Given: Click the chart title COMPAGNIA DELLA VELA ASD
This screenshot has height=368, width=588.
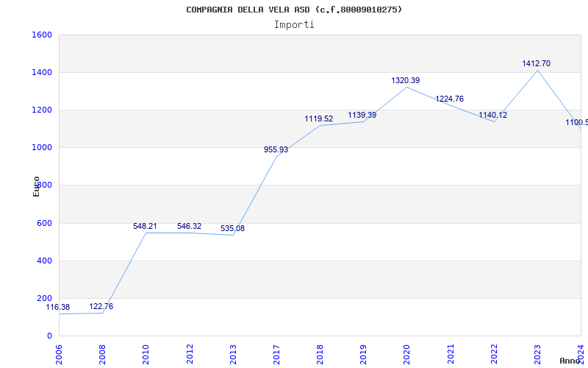Looking at the screenshot, I should click(x=294, y=10).
